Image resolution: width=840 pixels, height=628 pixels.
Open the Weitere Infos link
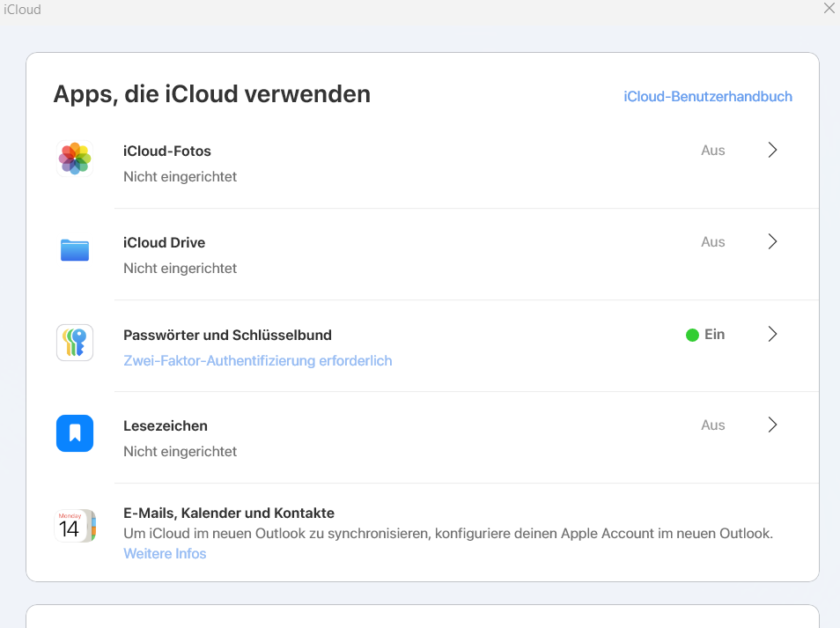click(165, 554)
